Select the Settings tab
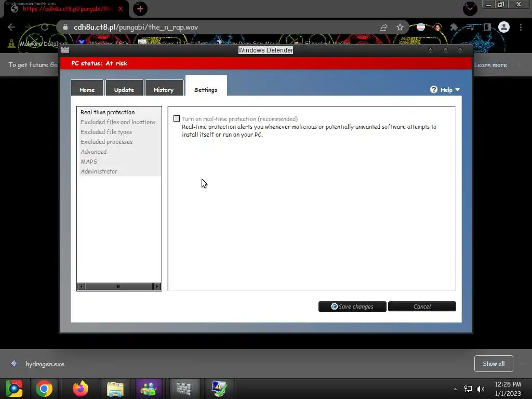Screen dimensions: 532x399 tap(206, 86)
